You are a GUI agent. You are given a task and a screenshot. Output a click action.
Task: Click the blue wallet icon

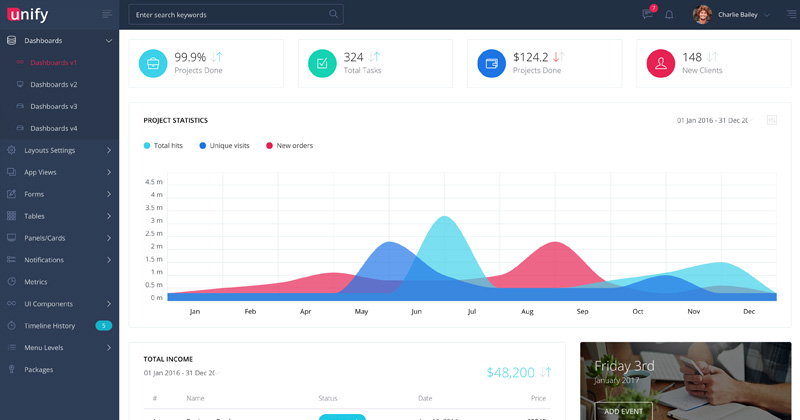tap(491, 63)
